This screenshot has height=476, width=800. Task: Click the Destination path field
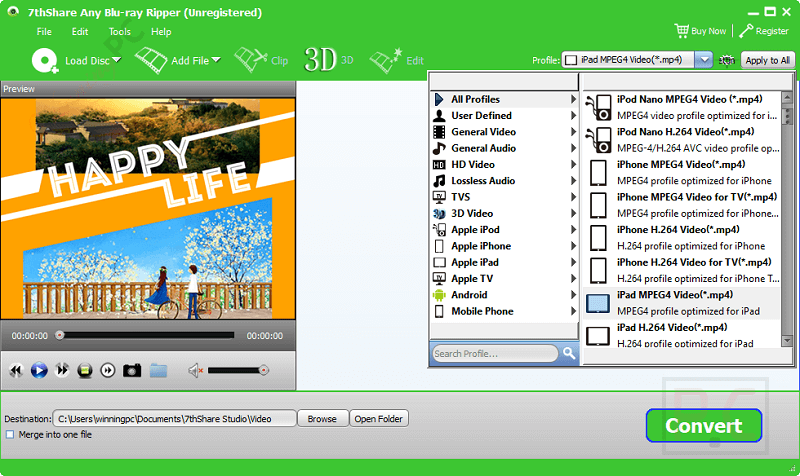pos(174,419)
